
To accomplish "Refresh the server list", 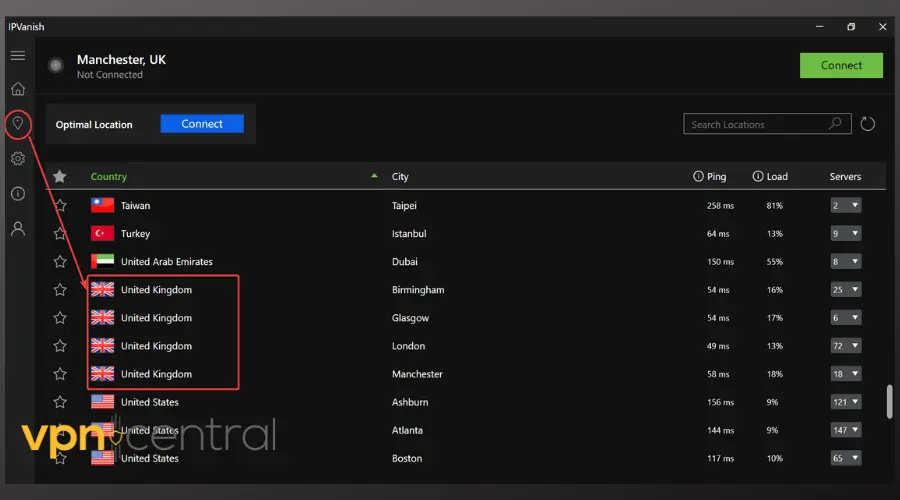I will pos(867,124).
